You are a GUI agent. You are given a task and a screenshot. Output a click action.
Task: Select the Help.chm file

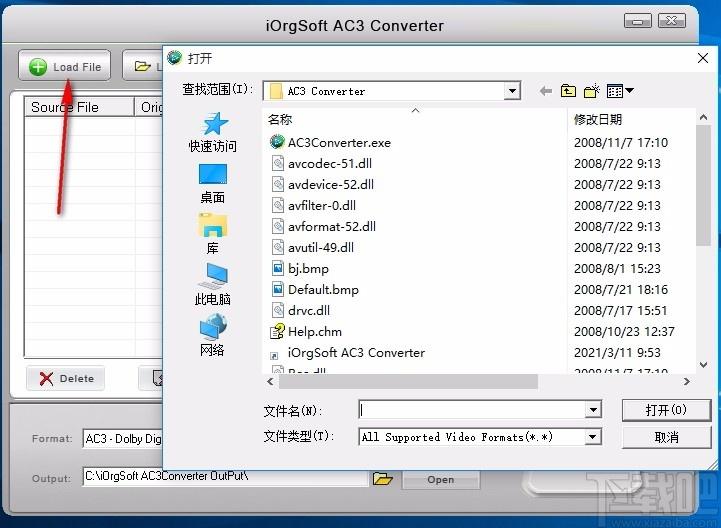tap(315, 332)
